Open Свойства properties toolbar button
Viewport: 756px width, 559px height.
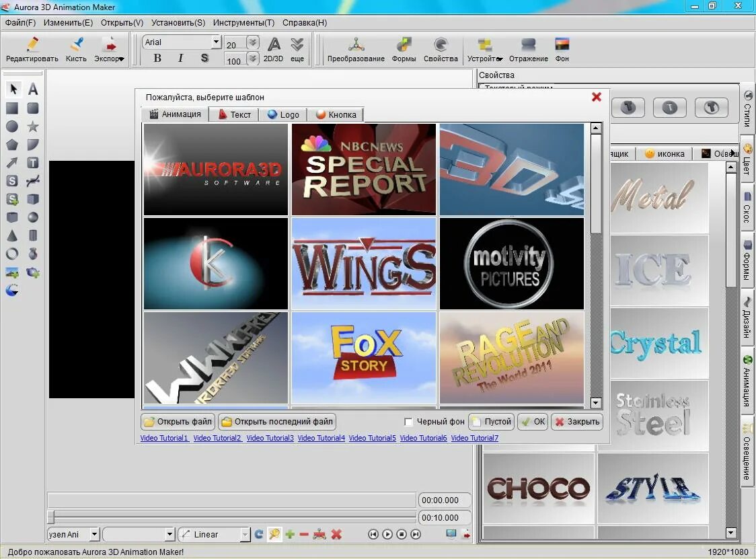pyautogui.click(x=441, y=50)
